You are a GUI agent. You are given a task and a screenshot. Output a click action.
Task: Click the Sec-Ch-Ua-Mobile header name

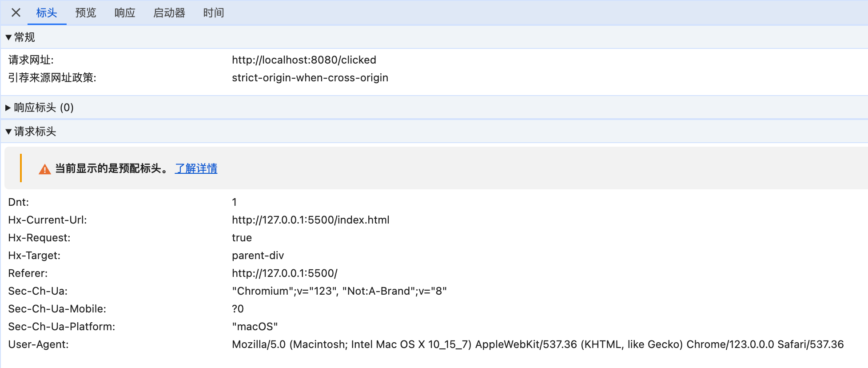point(57,309)
